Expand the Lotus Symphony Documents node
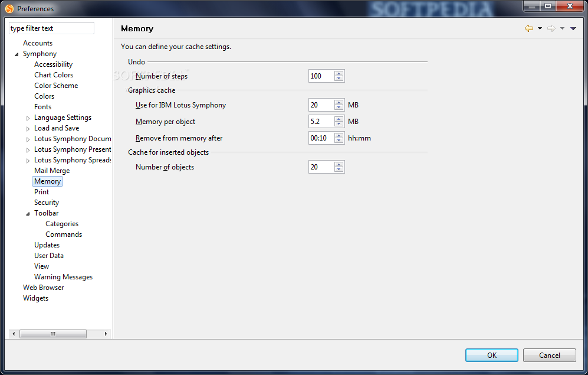The height and width of the screenshot is (375, 588). pos(28,139)
